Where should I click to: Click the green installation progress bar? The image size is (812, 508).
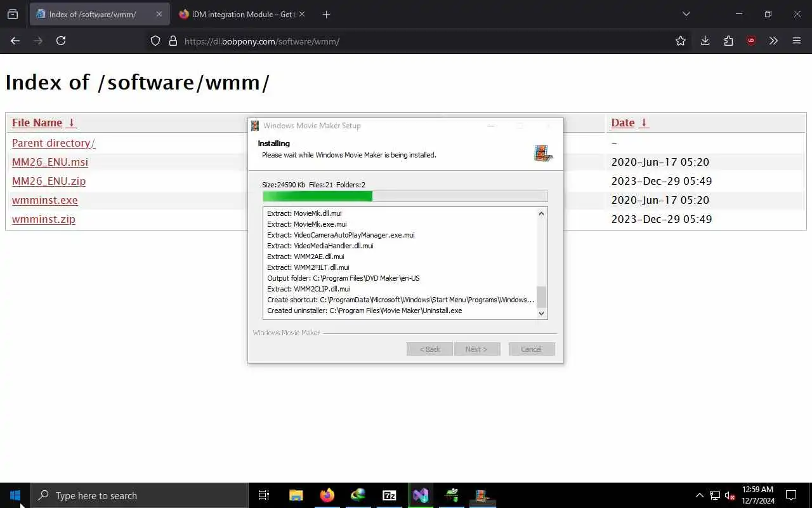[x=405, y=196]
